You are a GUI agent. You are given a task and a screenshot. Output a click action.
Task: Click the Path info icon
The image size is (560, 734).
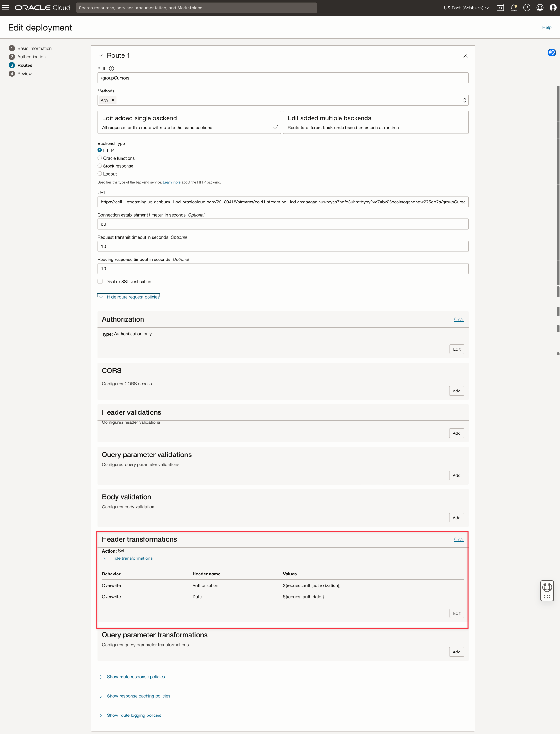click(112, 69)
